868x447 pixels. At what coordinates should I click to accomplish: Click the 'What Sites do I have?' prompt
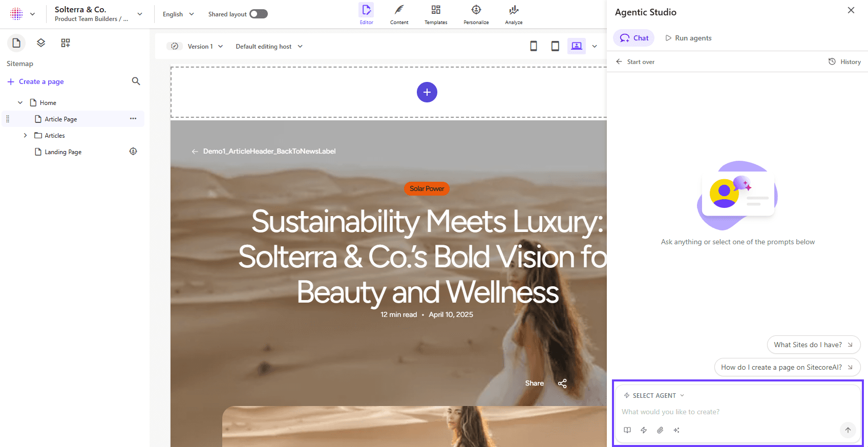(814, 345)
